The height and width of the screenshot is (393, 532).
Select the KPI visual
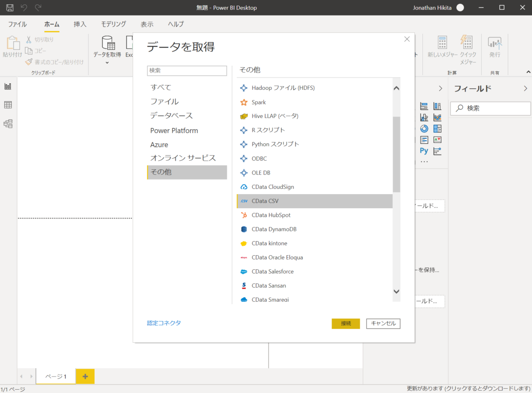pos(437,140)
